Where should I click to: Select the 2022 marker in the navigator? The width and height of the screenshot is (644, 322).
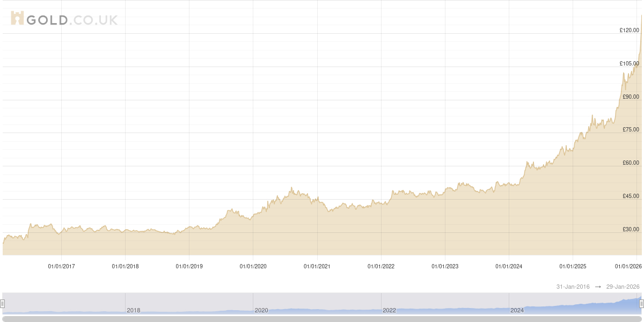(389, 310)
